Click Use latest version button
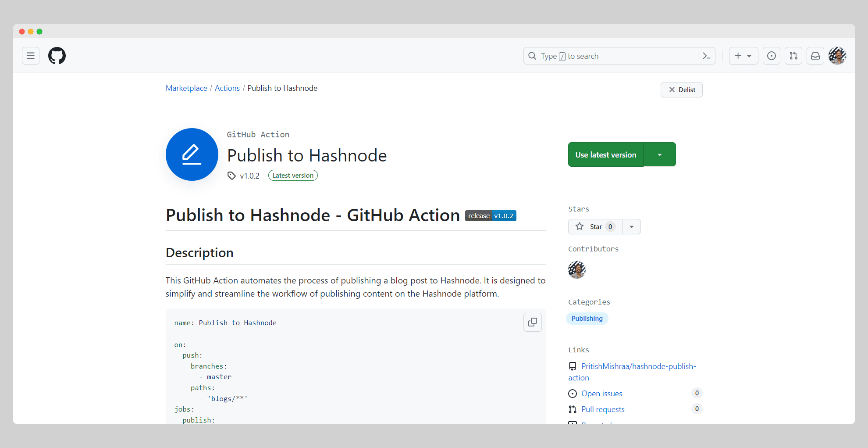This screenshot has height=448, width=868. tap(605, 154)
